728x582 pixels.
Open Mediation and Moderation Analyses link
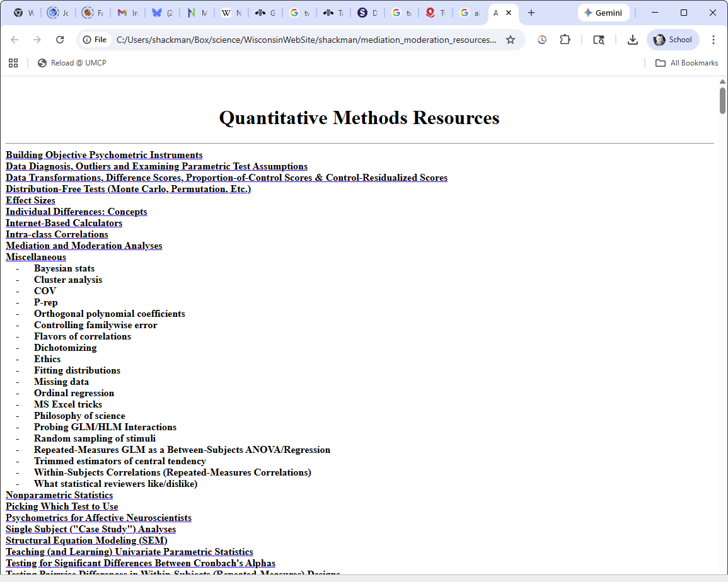(x=84, y=246)
